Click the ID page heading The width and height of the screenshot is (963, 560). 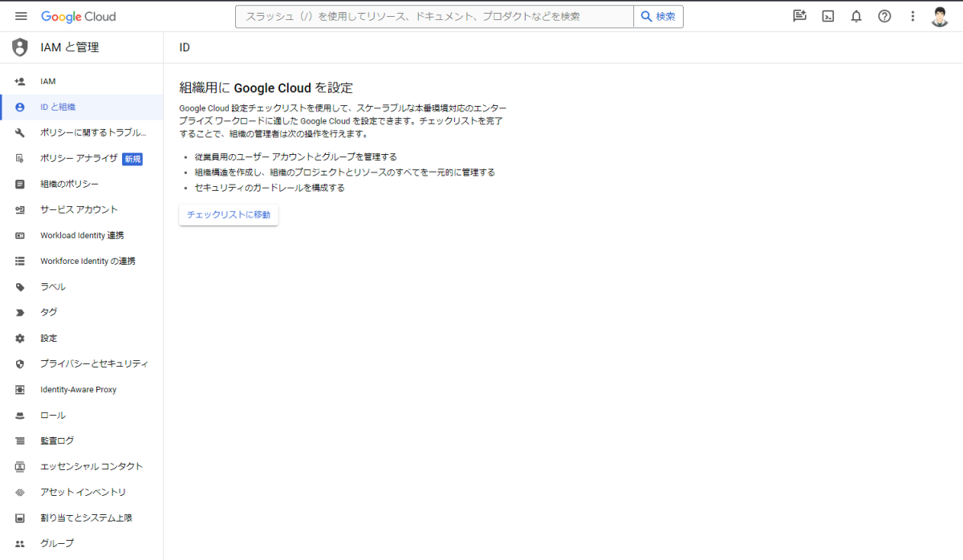[x=185, y=47]
